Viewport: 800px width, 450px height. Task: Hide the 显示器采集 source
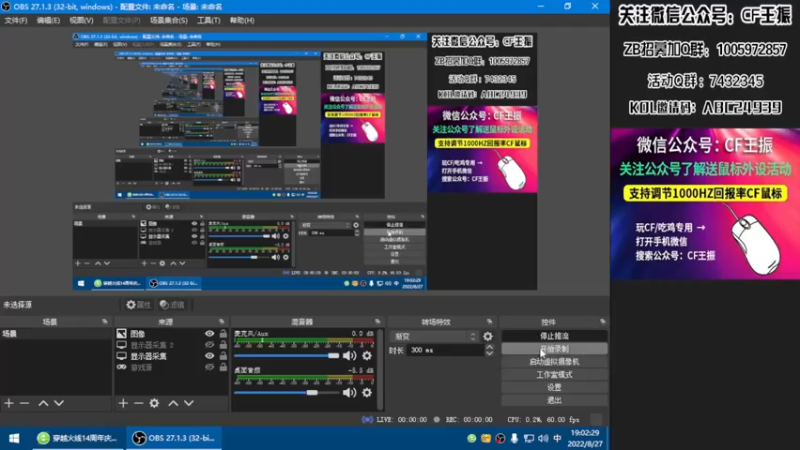[x=209, y=356]
